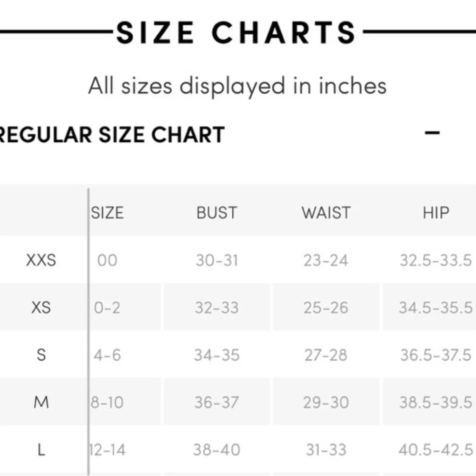The width and height of the screenshot is (476, 476).
Task: Select the XXS row label
Action: [41, 260]
